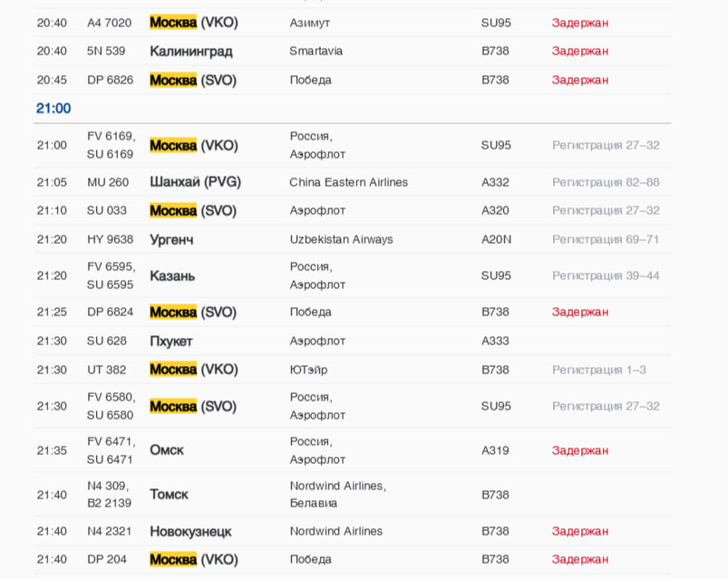Click the Smartavia airline name
The image size is (728, 579).
[315, 52]
